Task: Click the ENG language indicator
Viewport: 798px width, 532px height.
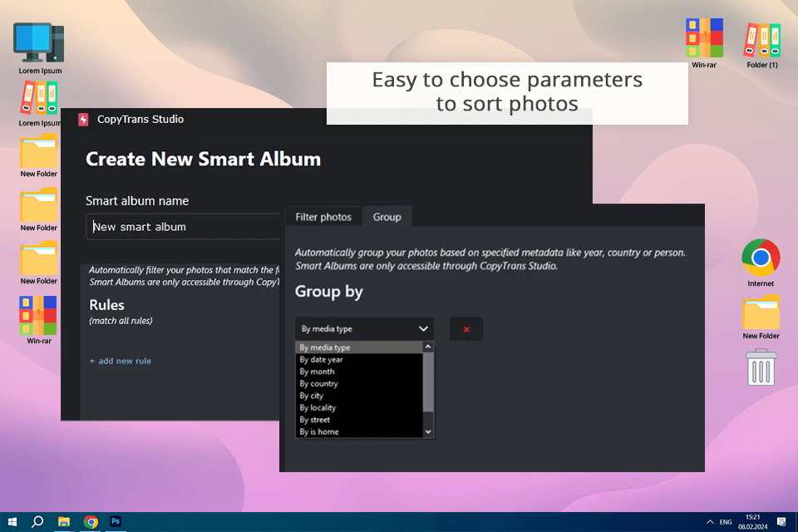Action: tap(726, 522)
